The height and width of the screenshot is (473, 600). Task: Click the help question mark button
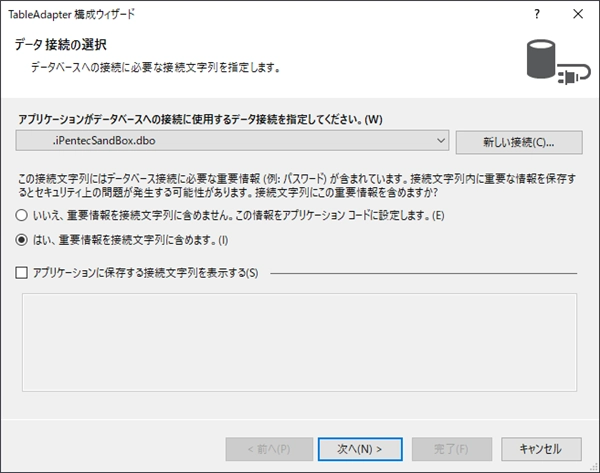[x=537, y=14]
